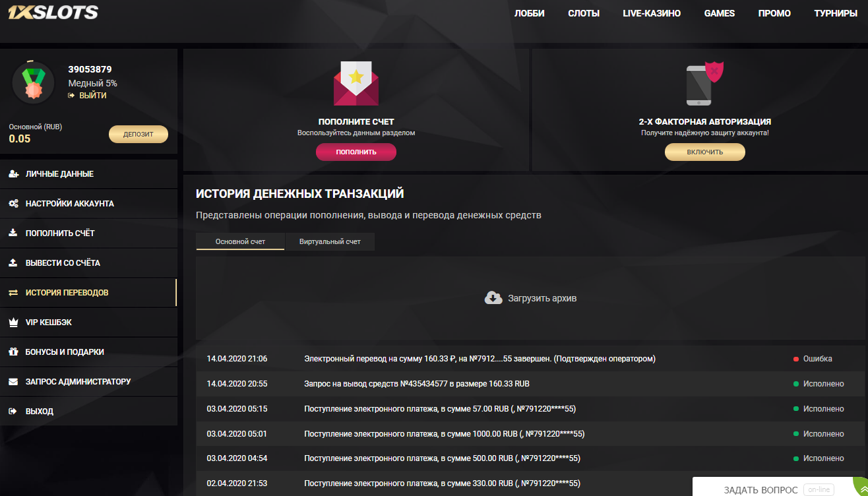
Task: Click the bonuses gift box icon
Action: click(x=13, y=352)
